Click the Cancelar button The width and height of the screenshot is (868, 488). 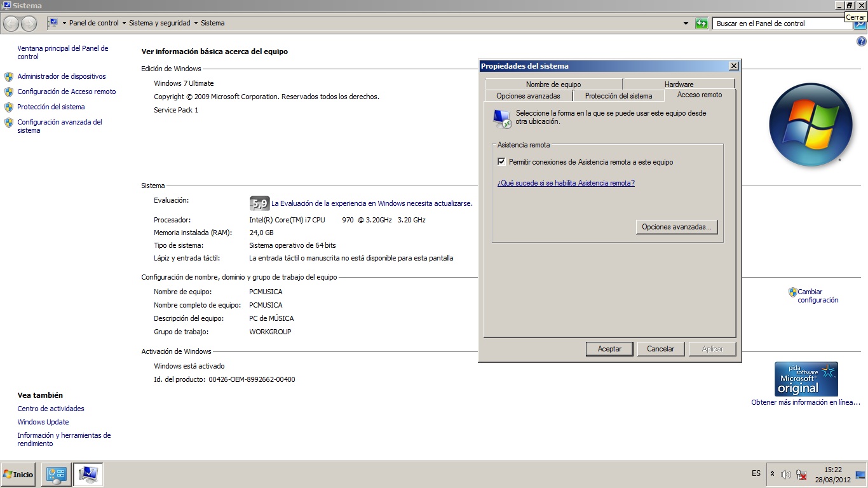coord(661,349)
